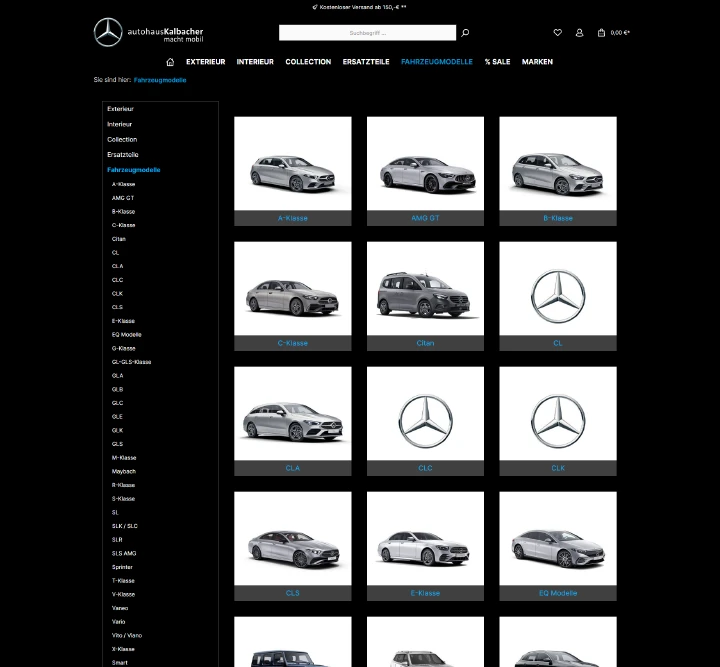The height and width of the screenshot is (667, 720).
Task: Select SLS AMG in the sidebar list
Action: coord(124,553)
